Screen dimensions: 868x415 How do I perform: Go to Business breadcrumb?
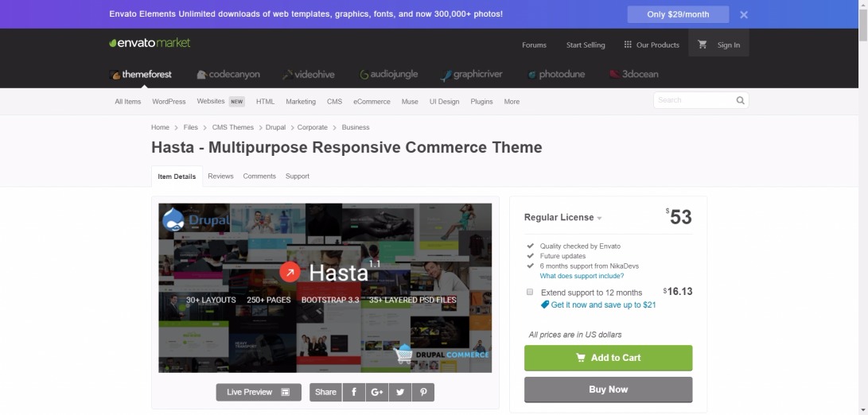click(356, 127)
